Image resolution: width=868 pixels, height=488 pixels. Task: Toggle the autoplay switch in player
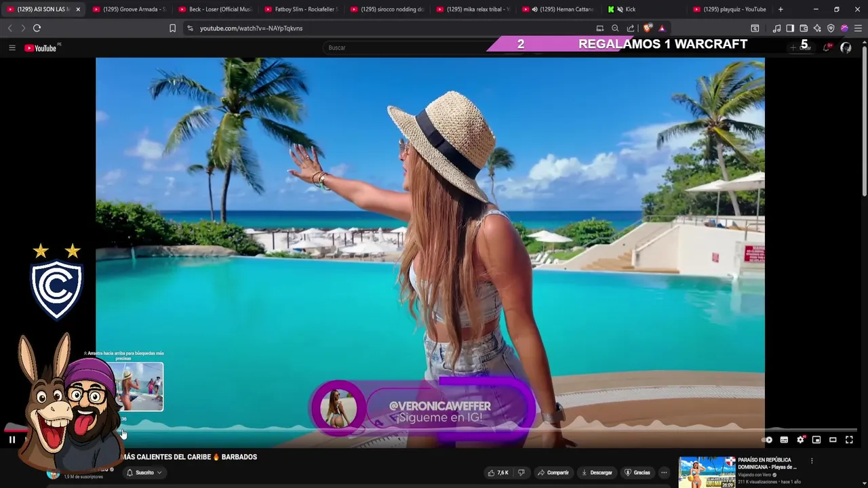click(767, 440)
